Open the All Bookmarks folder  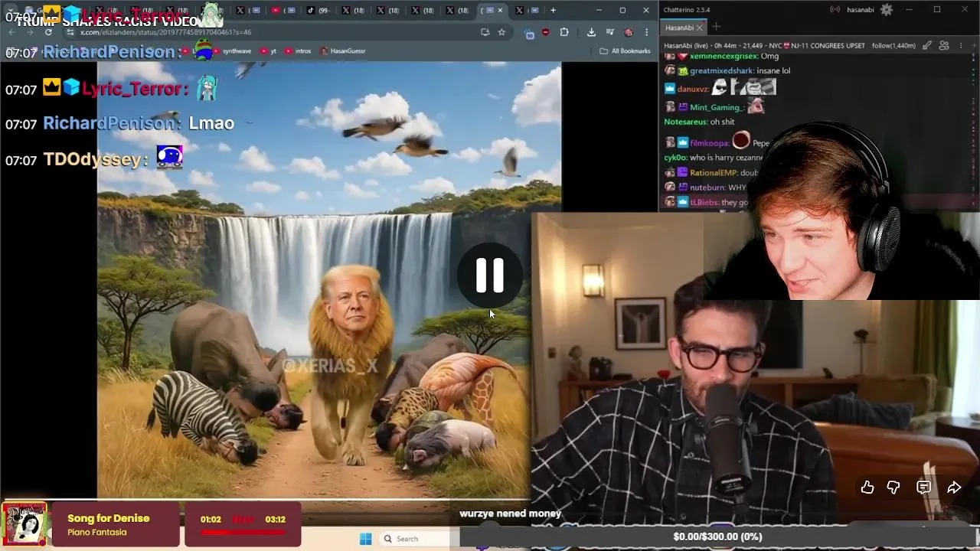(625, 51)
